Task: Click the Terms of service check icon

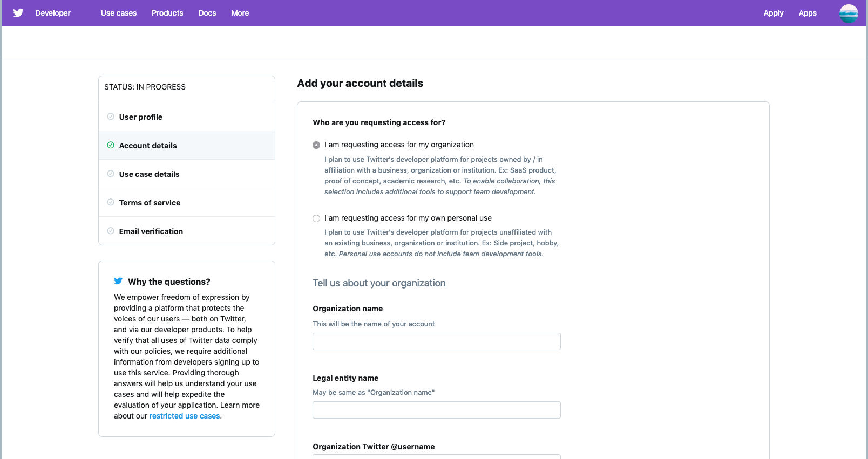Action: pyautogui.click(x=111, y=202)
